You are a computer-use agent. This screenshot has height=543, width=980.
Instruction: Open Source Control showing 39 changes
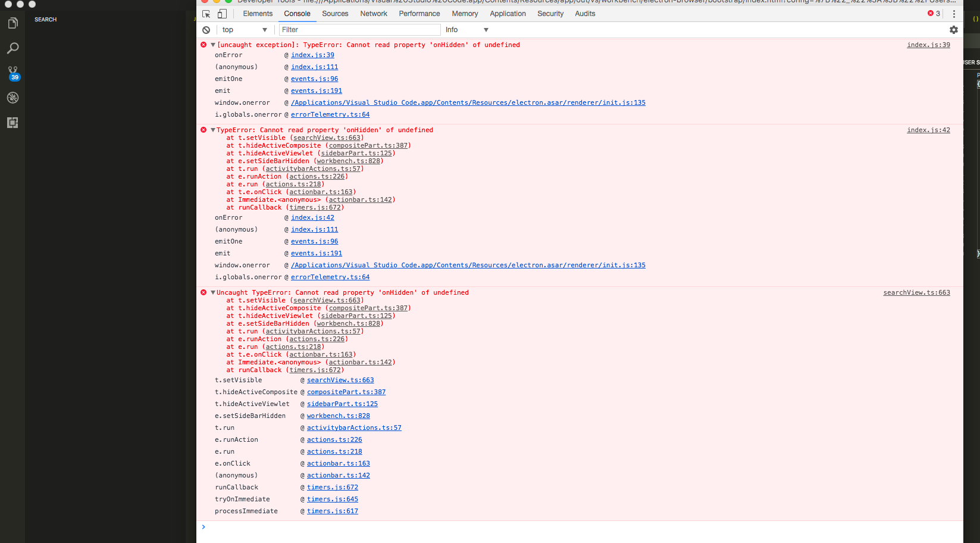(12, 73)
